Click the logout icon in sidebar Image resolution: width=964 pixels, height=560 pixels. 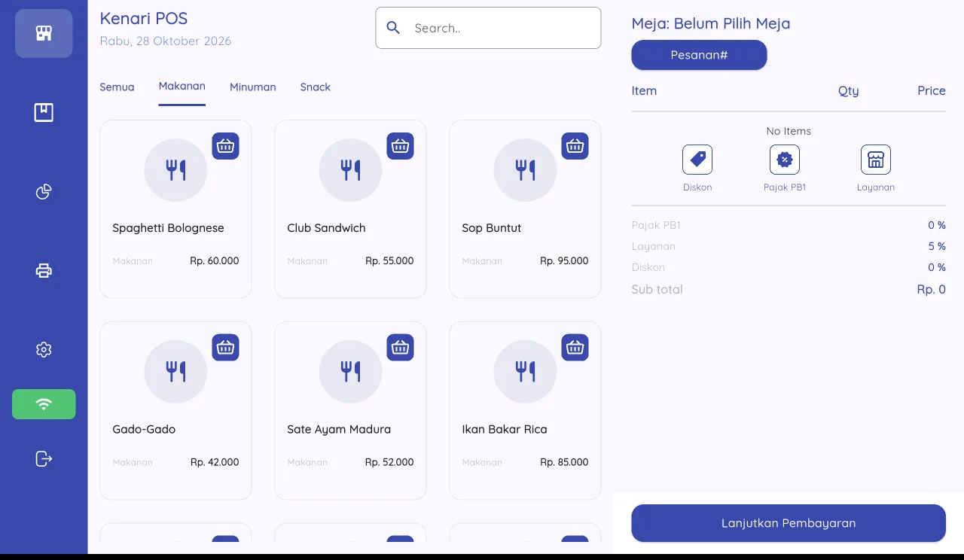point(44,458)
